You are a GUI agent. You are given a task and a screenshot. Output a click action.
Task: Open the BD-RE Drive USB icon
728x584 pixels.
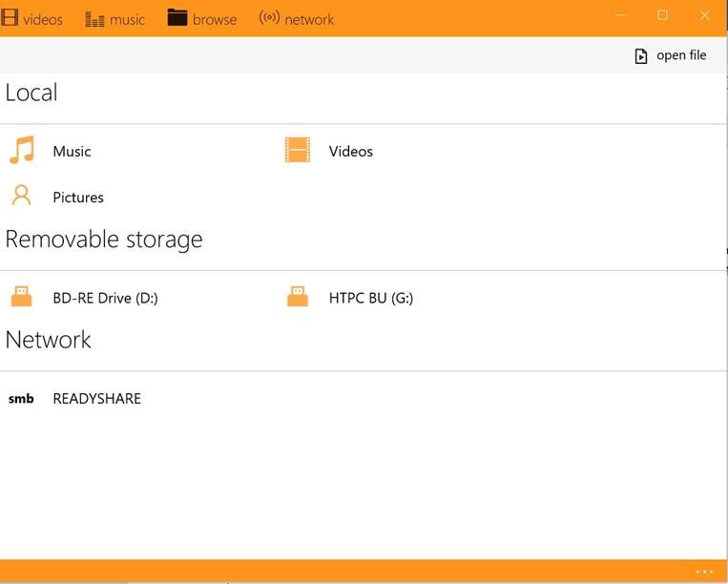[x=21, y=297]
